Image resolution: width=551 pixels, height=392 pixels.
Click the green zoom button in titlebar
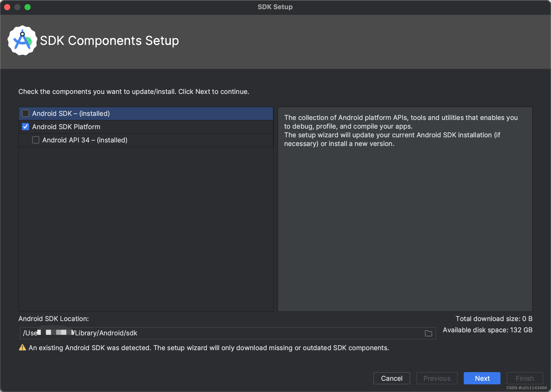pos(28,7)
